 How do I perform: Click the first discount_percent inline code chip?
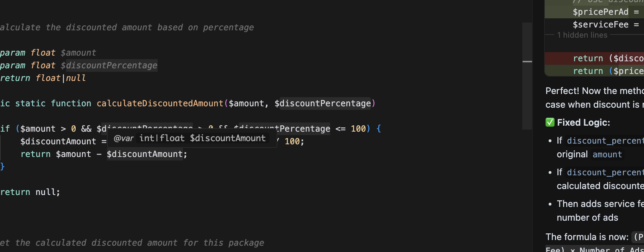[x=605, y=141]
